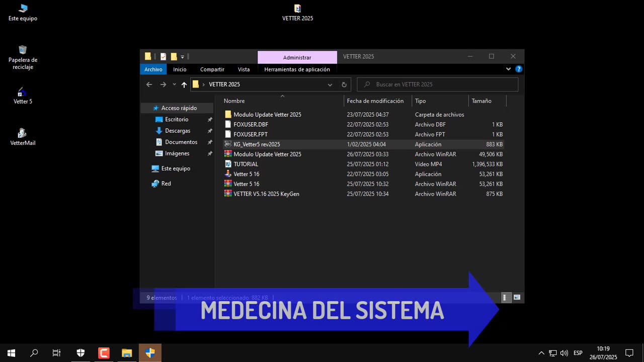Viewport: 644px width, 362px height.
Task: Open the Windows Start menu
Action: (11, 353)
